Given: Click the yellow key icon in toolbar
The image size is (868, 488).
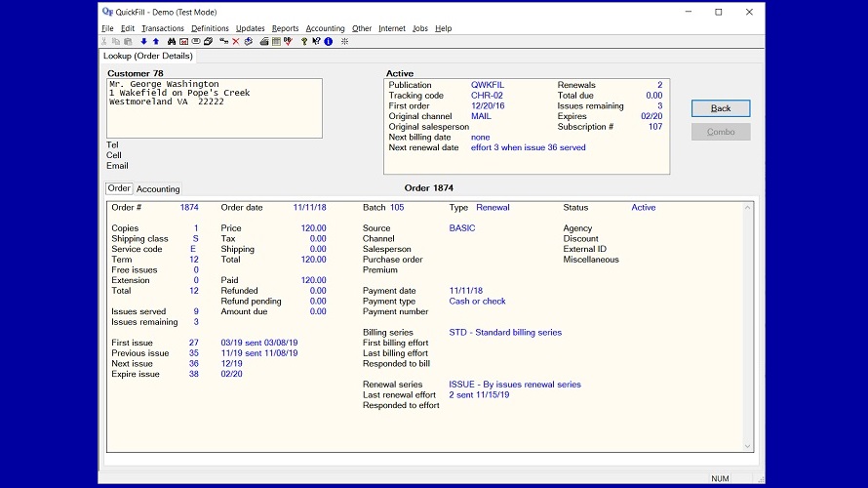Looking at the screenshot, I should (304, 42).
